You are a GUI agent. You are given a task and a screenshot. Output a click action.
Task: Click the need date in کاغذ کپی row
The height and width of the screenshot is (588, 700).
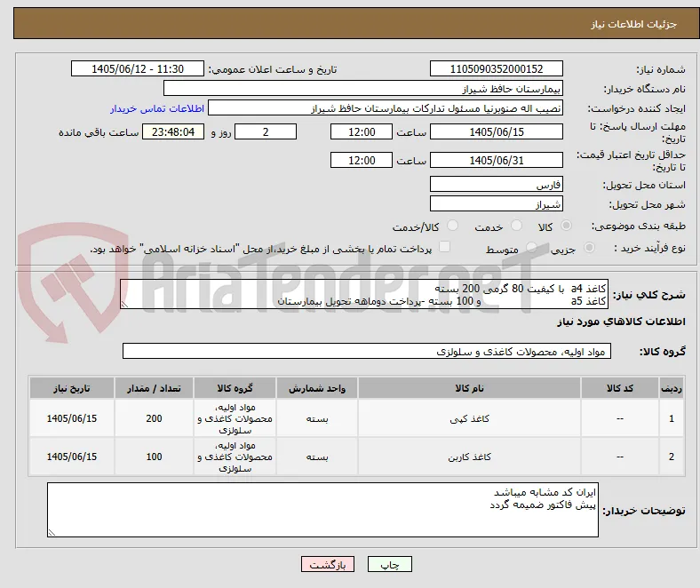(72, 418)
